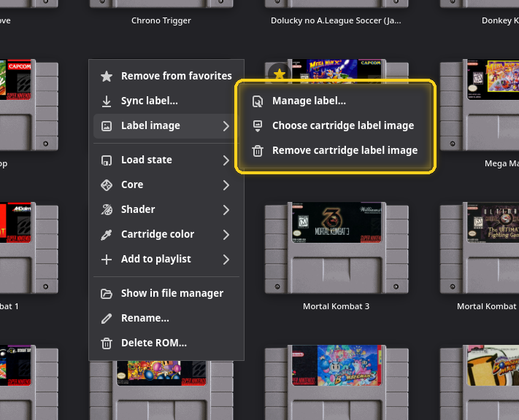
Task: Click the trash icon beside Delete ROM
Action: 107,343
